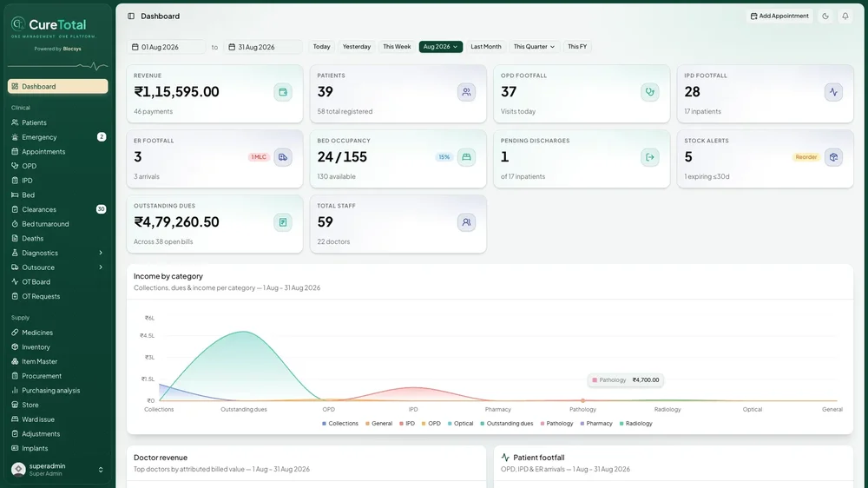Open the superadmin account switcher
The width and height of the screenshot is (868, 488).
(57, 470)
